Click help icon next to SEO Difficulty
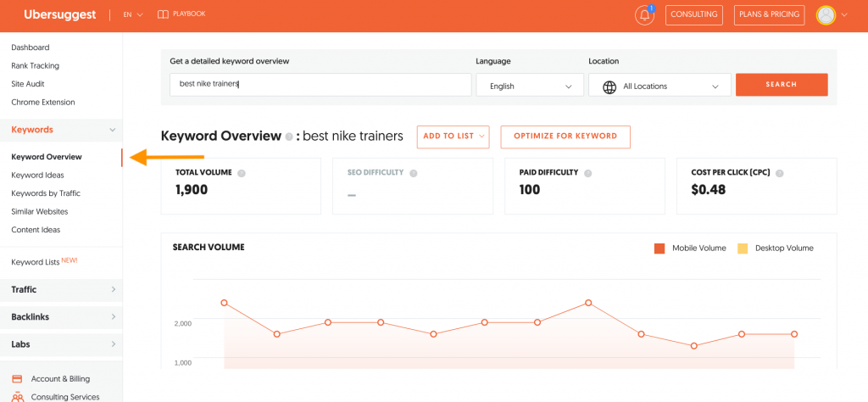 [x=413, y=173]
